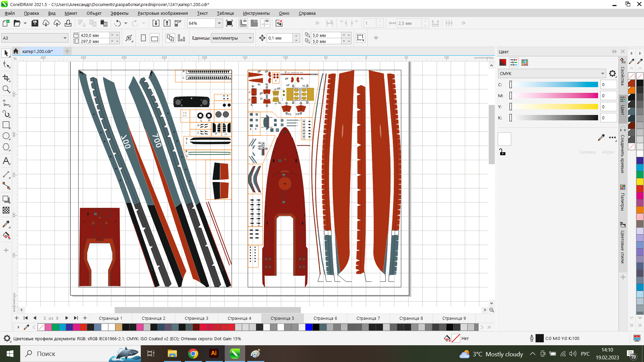The image size is (644, 362).
Task: Toggle grid display button
Action: point(254,23)
